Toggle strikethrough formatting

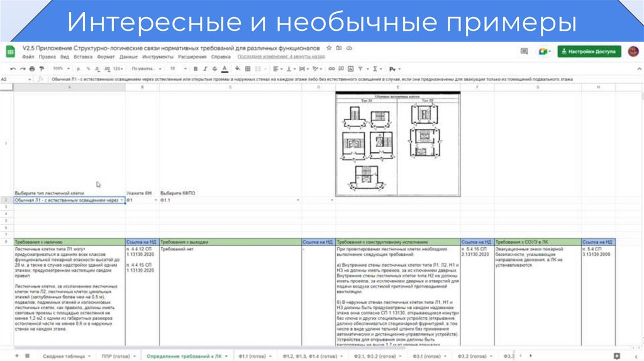click(x=214, y=69)
